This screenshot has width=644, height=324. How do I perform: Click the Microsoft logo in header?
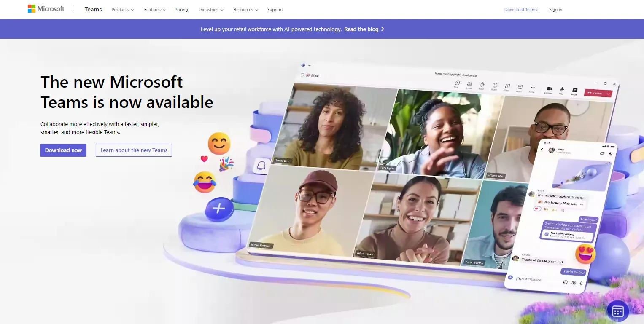(46, 9)
